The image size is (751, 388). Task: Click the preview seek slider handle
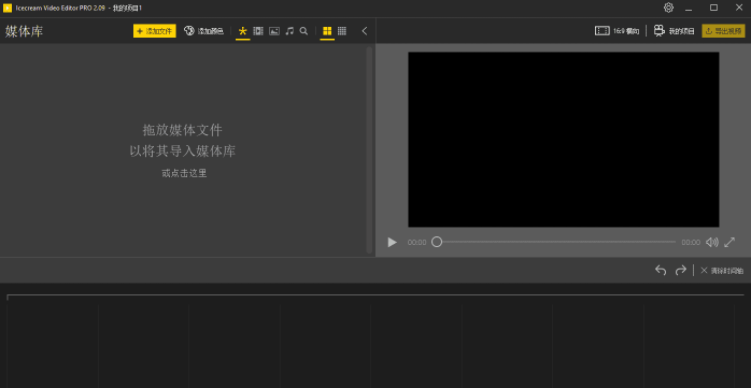436,242
